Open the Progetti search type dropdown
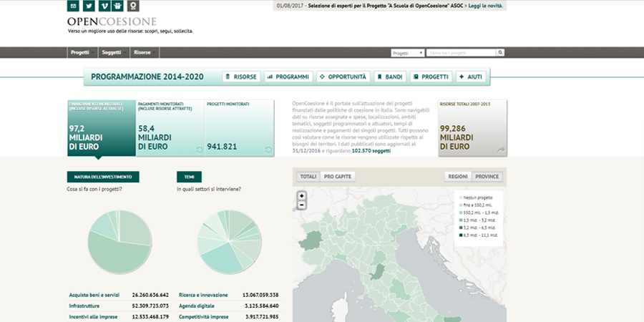Image resolution: width=644 pixels, height=322 pixels. tap(406, 53)
